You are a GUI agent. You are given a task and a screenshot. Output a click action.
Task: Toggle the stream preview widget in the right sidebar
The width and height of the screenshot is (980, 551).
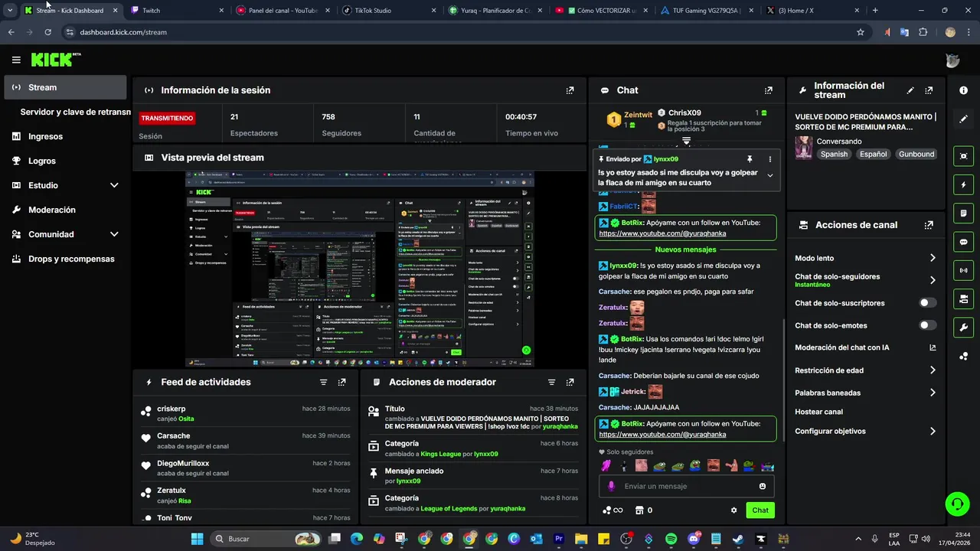[963, 156]
